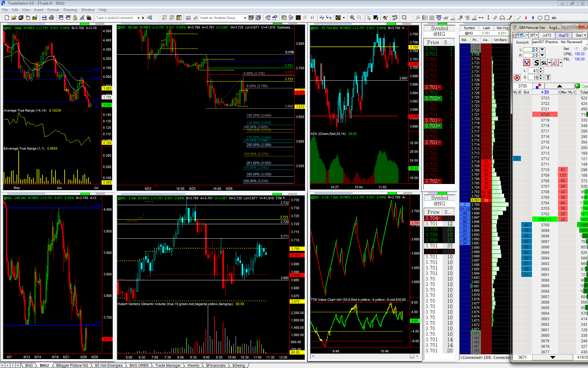This screenshot has height=368, width=588.
Task: Select the Jul13 contract button
Action: [x=547, y=35]
